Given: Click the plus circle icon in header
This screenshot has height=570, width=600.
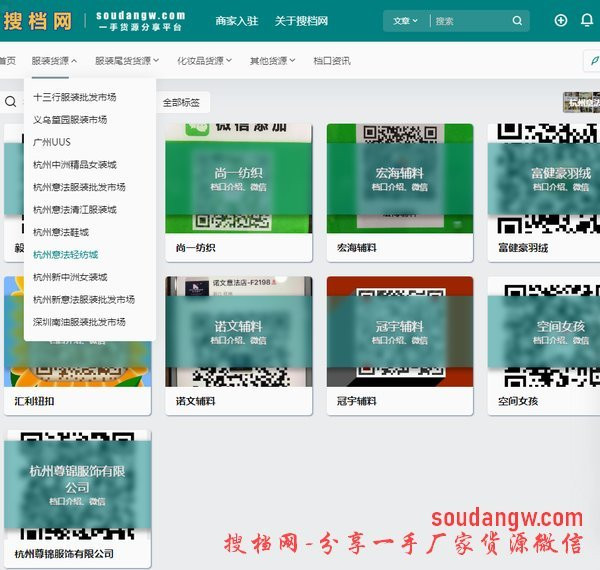Looking at the screenshot, I should 560,21.
